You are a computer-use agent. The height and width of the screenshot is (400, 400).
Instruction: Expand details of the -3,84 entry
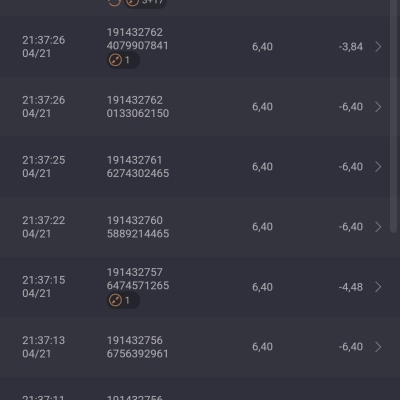(378, 47)
